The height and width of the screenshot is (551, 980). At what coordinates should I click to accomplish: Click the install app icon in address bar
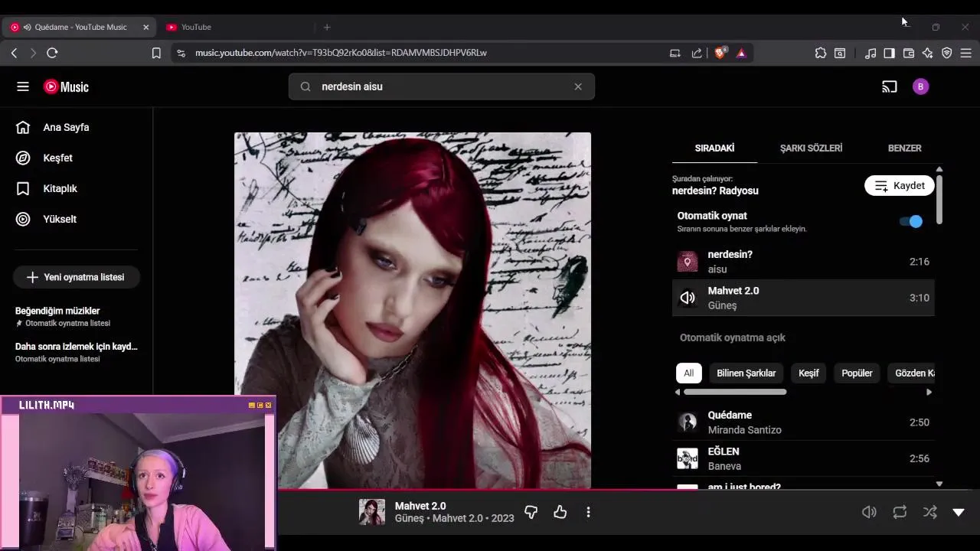click(675, 53)
